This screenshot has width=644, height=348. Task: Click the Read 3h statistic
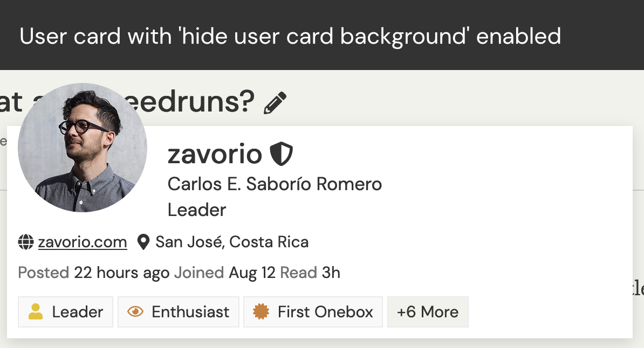click(x=310, y=273)
